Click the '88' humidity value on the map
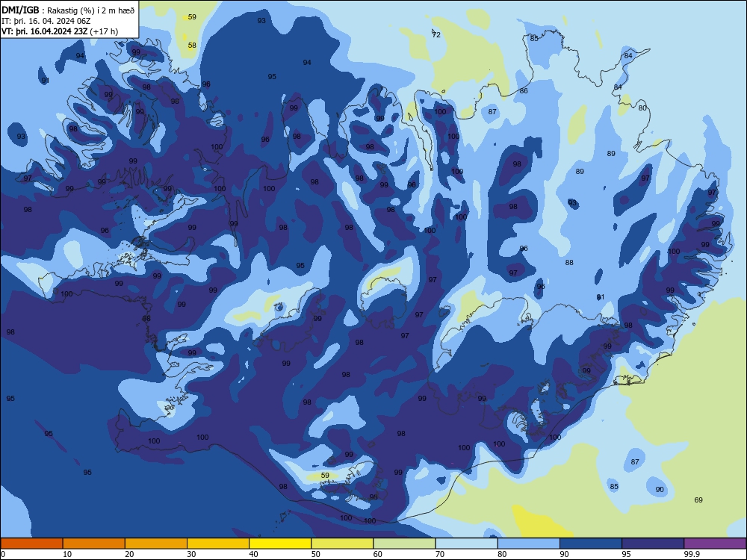The width and height of the screenshot is (747, 560). click(x=569, y=262)
